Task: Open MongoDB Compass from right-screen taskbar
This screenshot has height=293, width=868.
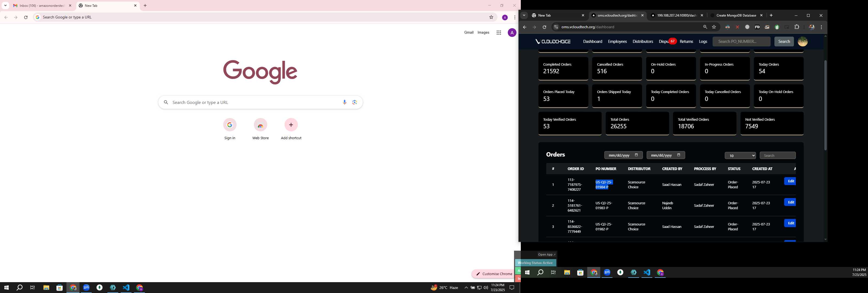Action: pos(633,272)
